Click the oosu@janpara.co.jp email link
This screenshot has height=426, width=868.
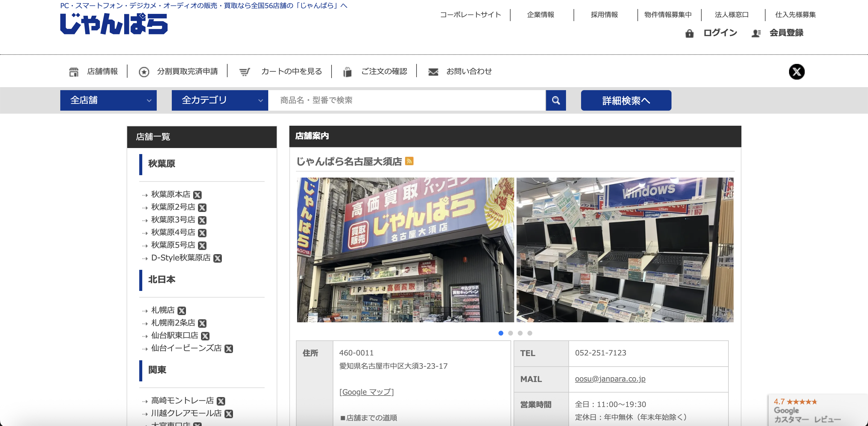[610, 379]
